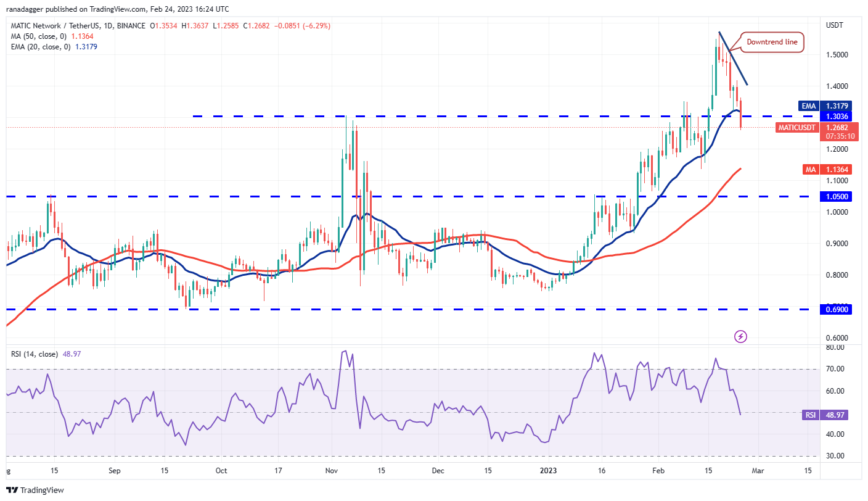
Task: Select the "Downtrend line" callout label
Action: pos(772,42)
